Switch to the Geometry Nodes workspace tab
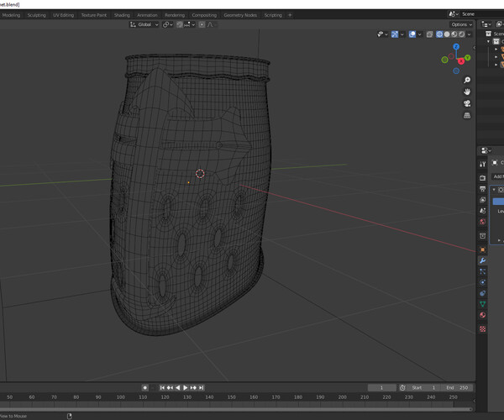504x420 pixels. point(240,15)
